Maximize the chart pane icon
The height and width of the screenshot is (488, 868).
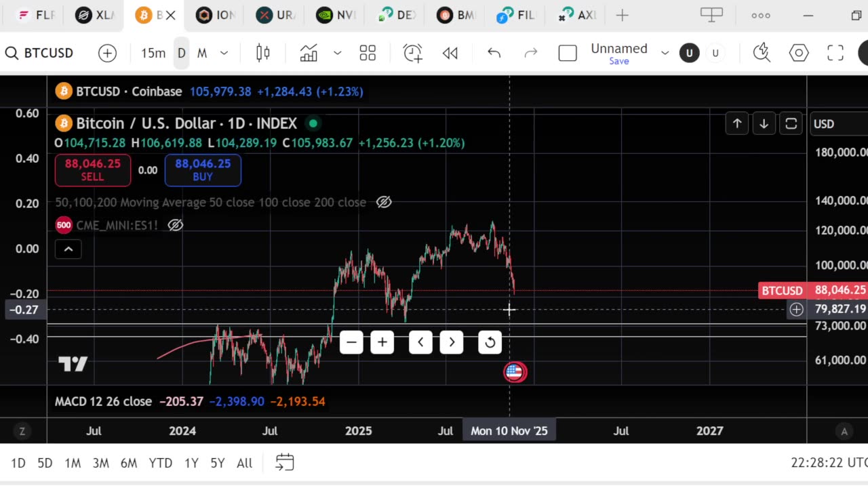791,123
